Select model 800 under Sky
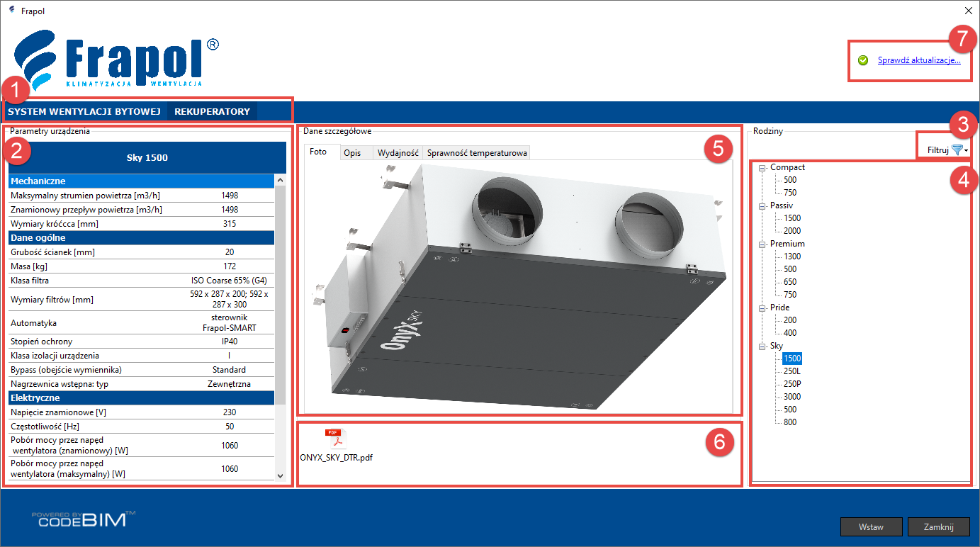 coord(790,422)
